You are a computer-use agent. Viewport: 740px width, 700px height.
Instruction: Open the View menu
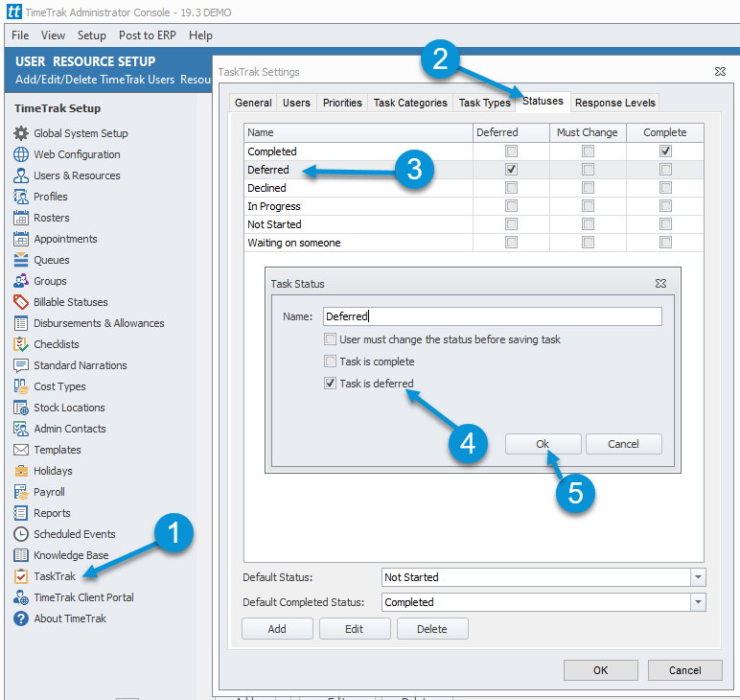(x=53, y=35)
